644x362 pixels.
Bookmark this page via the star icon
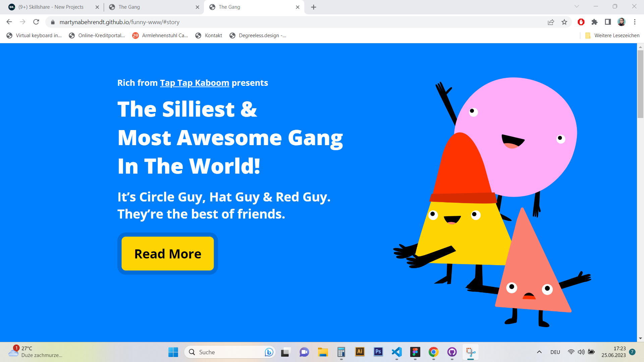[x=565, y=22]
